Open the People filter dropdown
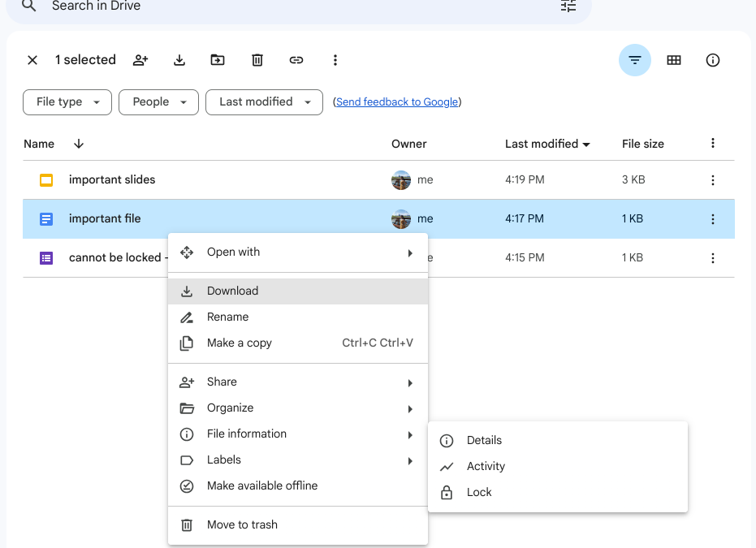The width and height of the screenshot is (756, 548). click(158, 102)
